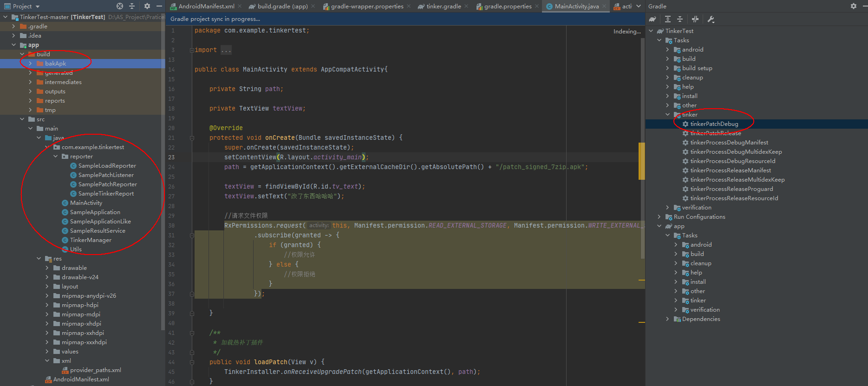Open the SampleLoadReporter class
Viewport: 868px width, 386px height.
pos(107,166)
